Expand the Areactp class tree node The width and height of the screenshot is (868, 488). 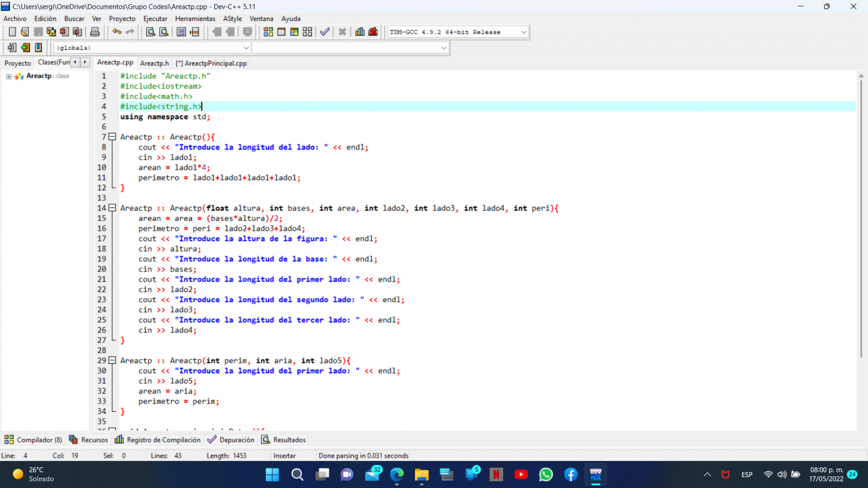pos(9,76)
